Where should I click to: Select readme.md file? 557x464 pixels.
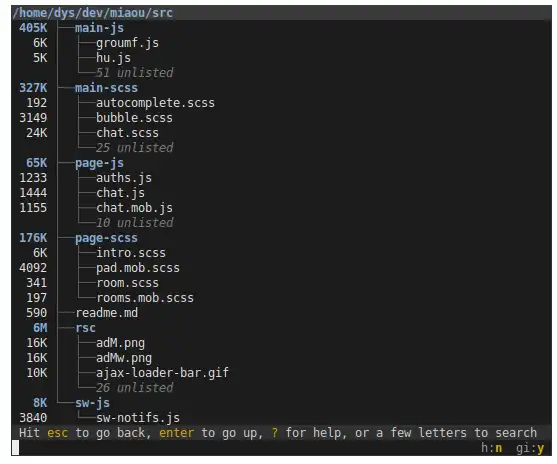click(106, 313)
